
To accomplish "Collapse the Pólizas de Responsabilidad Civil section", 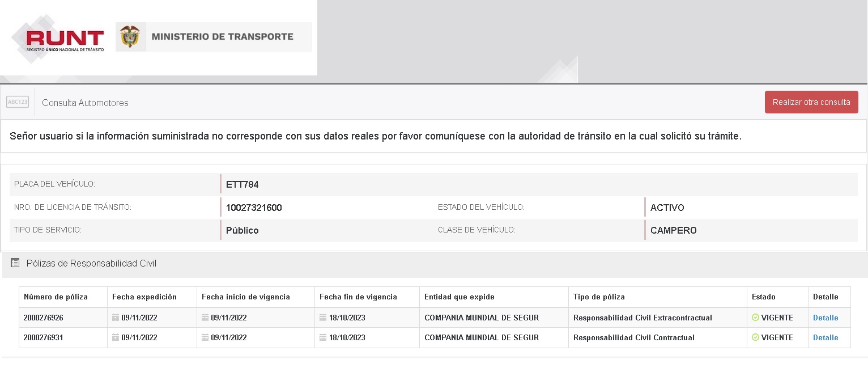I will point(91,263).
